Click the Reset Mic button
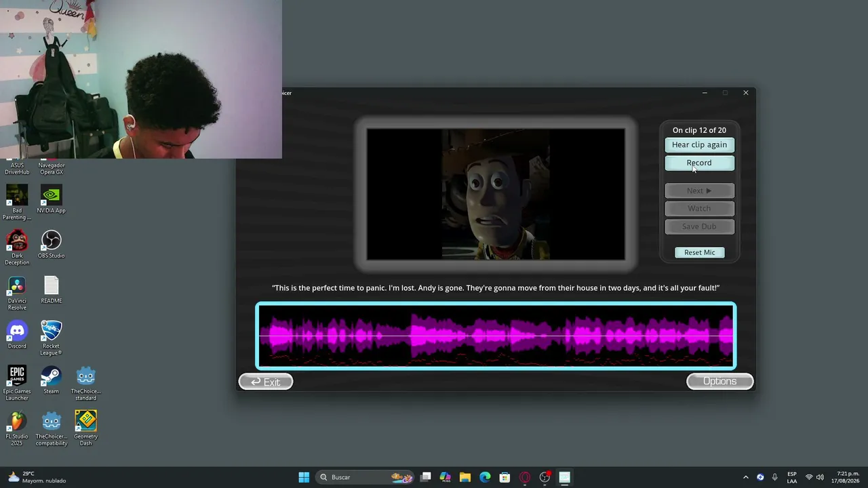The height and width of the screenshot is (488, 868). [x=699, y=252]
